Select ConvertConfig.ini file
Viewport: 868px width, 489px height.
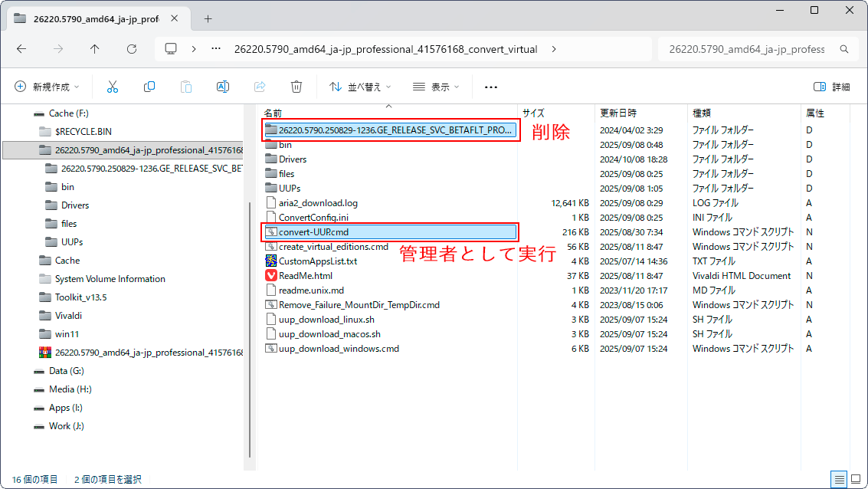[313, 218]
